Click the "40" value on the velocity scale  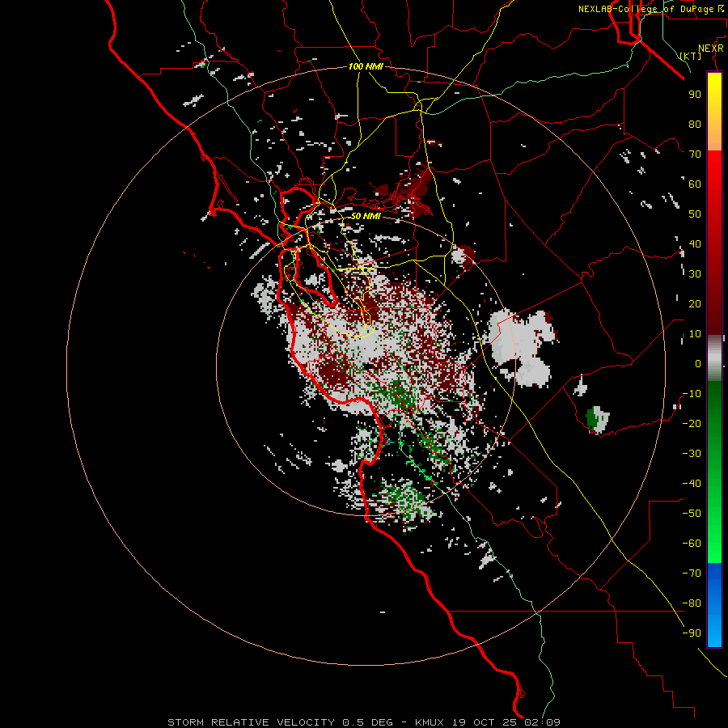tap(695, 244)
